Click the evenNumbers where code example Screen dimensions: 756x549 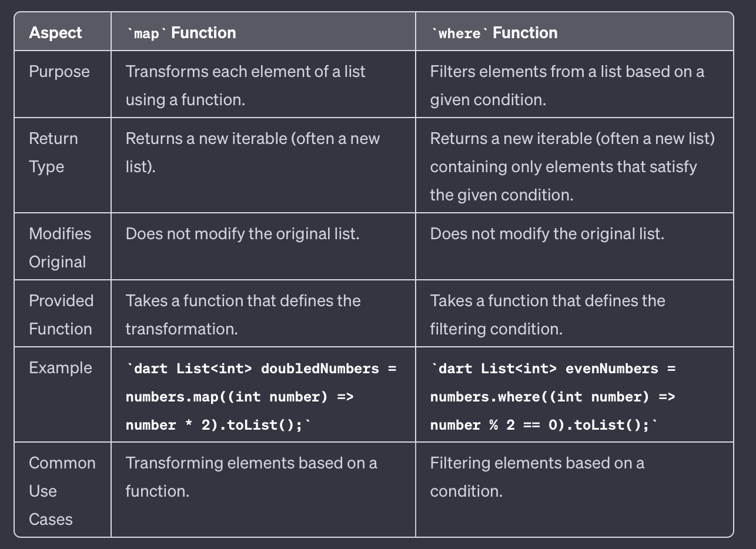pyautogui.click(x=553, y=397)
